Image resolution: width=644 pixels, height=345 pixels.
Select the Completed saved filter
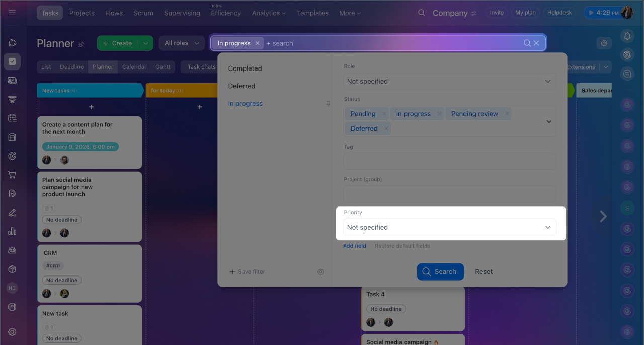[245, 68]
